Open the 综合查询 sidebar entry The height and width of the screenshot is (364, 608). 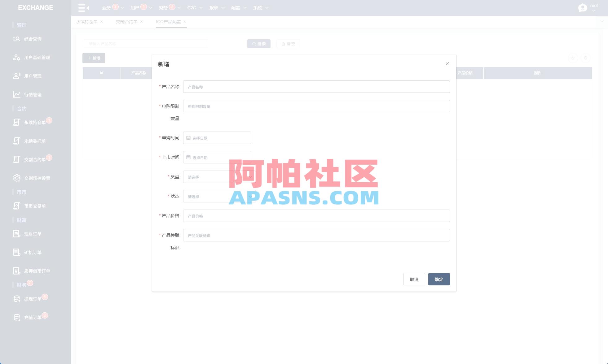tap(33, 39)
